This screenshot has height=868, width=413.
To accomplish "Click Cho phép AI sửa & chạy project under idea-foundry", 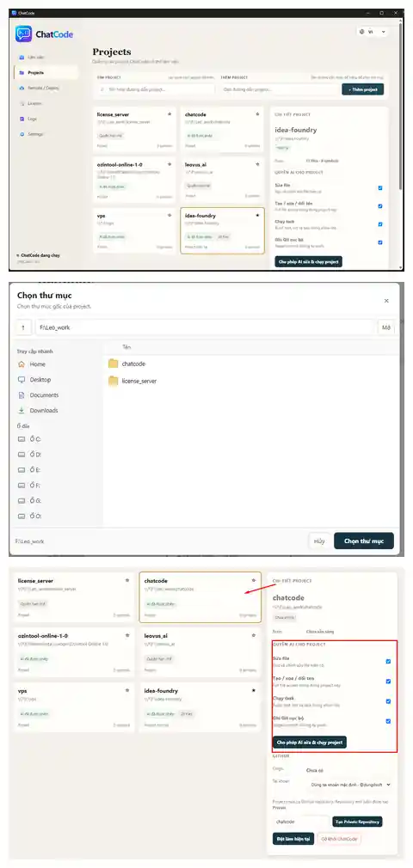I will tap(308, 261).
